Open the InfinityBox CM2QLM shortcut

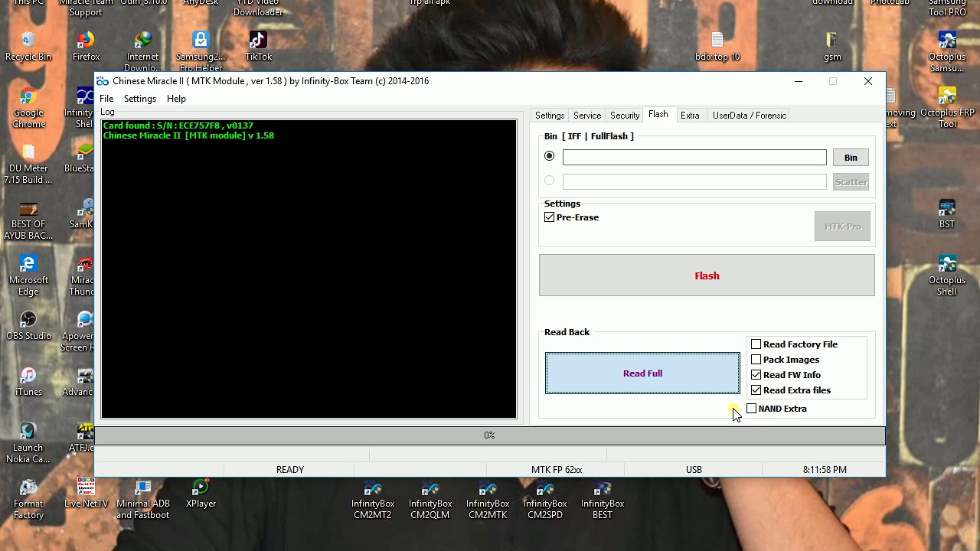coord(430,499)
